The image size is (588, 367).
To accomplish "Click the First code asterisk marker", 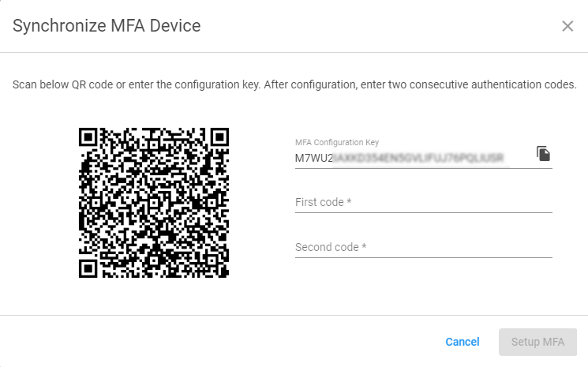I will tap(349, 203).
